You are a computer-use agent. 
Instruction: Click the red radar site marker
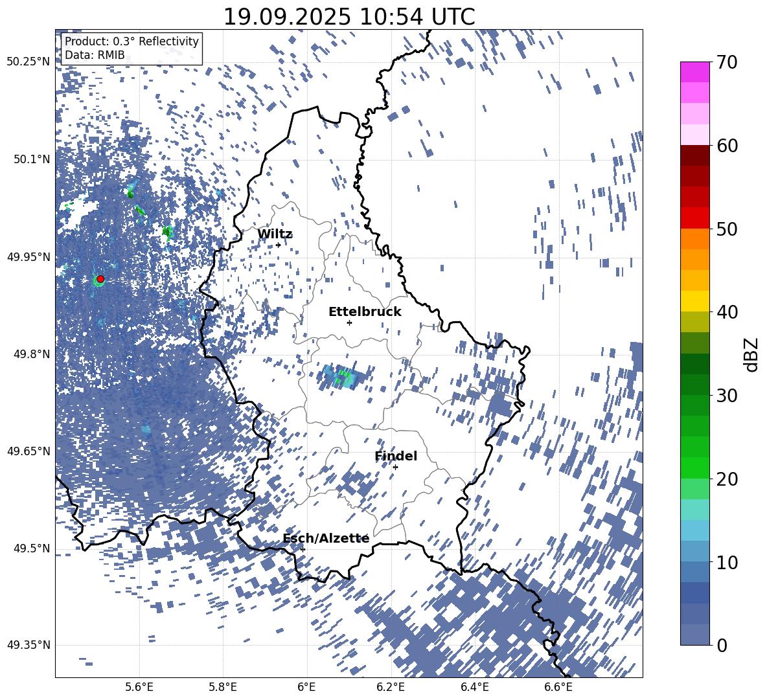click(x=100, y=279)
